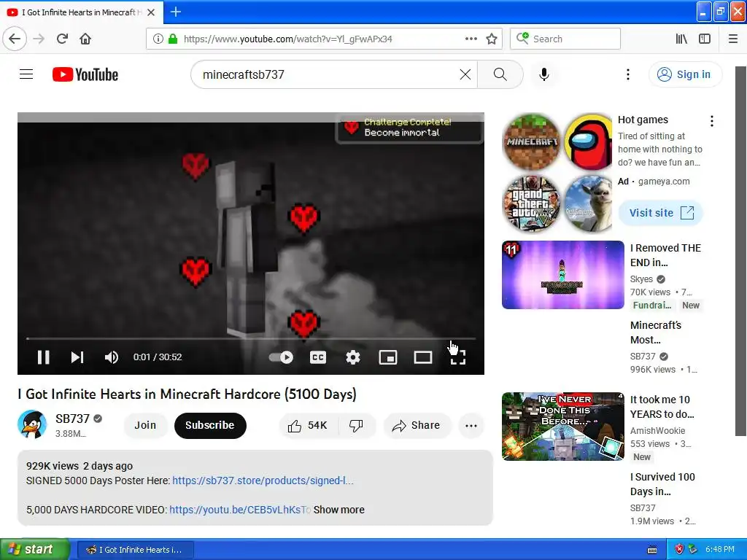Click the red security shield tray icon
This screenshot has width=747, height=560.
pos(679,550)
